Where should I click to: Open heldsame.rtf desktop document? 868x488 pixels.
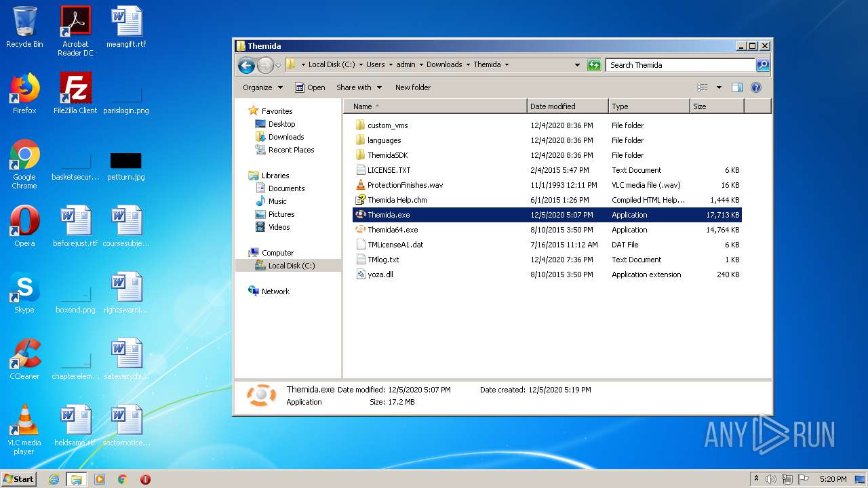[75, 426]
